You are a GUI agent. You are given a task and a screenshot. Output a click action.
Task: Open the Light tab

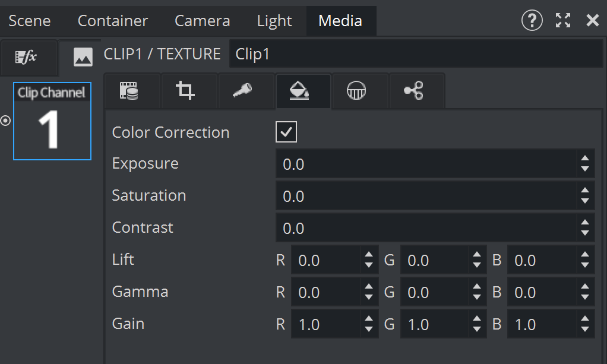(x=274, y=21)
